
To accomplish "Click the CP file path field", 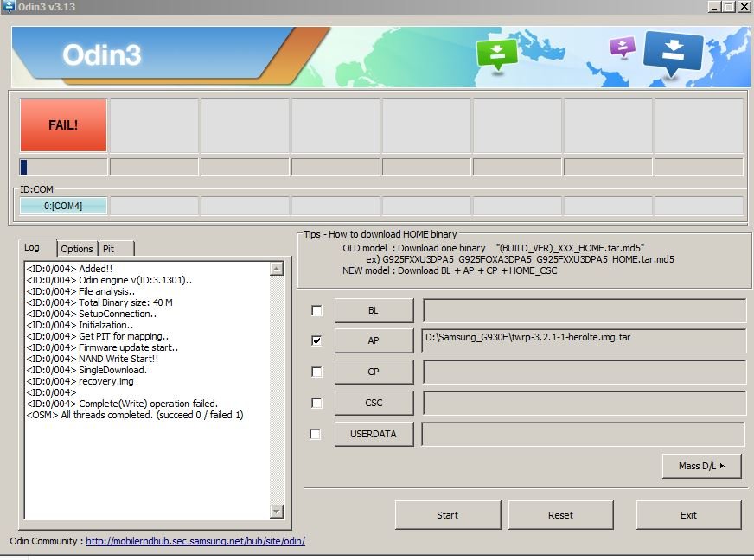I will 585,372.
